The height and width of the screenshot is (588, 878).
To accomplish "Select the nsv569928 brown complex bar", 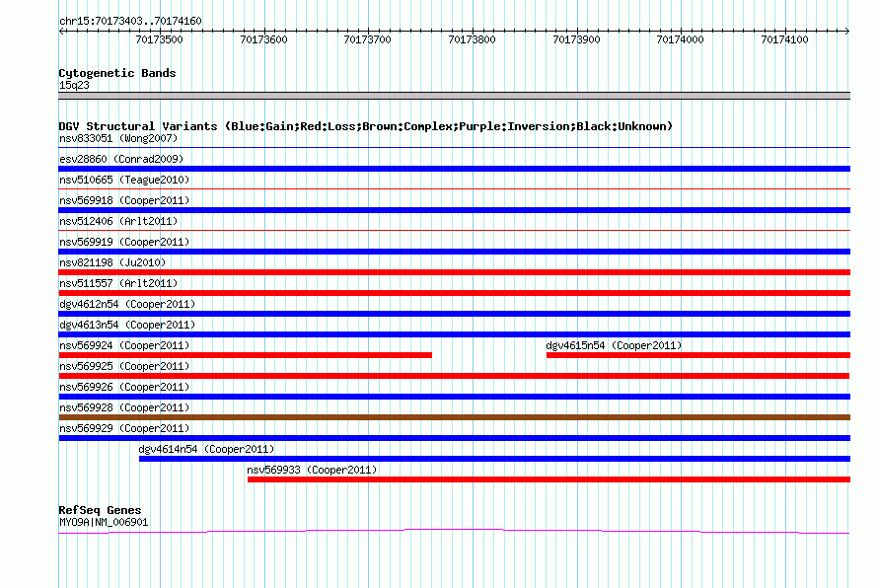I will [454, 417].
